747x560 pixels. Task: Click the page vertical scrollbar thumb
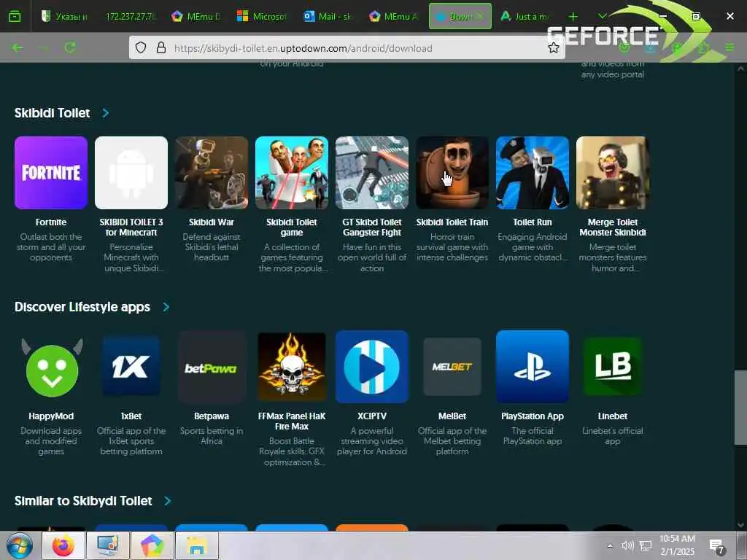(740, 408)
